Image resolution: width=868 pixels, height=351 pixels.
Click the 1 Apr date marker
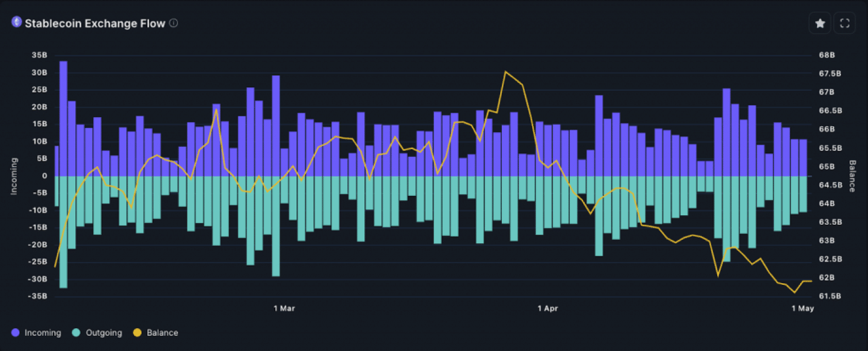coord(549,308)
